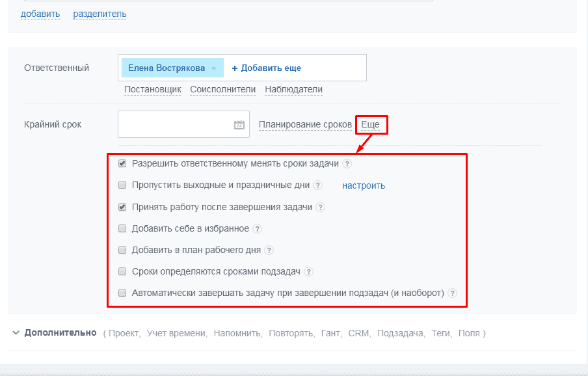Click help icon beside 'Добавить себе в избранное'
This screenshot has height=376, width=588.
tap(257, 229)
